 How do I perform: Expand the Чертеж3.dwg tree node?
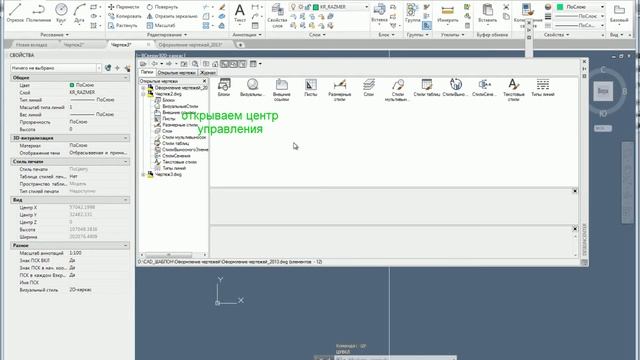[x=143, y=174]
